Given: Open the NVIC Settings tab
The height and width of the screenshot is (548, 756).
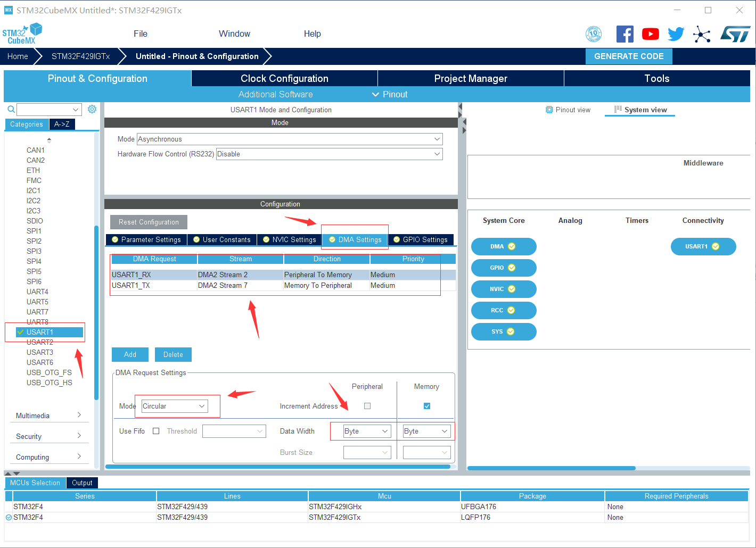Looking at the screenshot, I should [x=290, y=239].
